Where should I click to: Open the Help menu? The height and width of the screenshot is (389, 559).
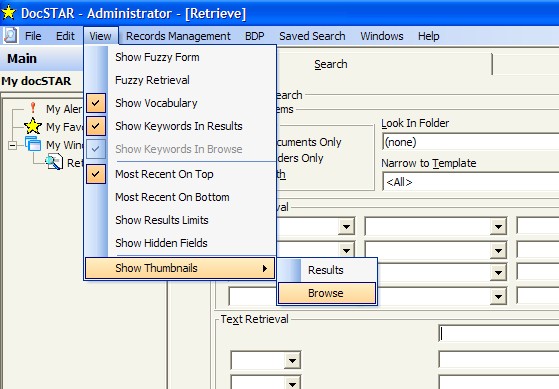click(x=429, y=36)
